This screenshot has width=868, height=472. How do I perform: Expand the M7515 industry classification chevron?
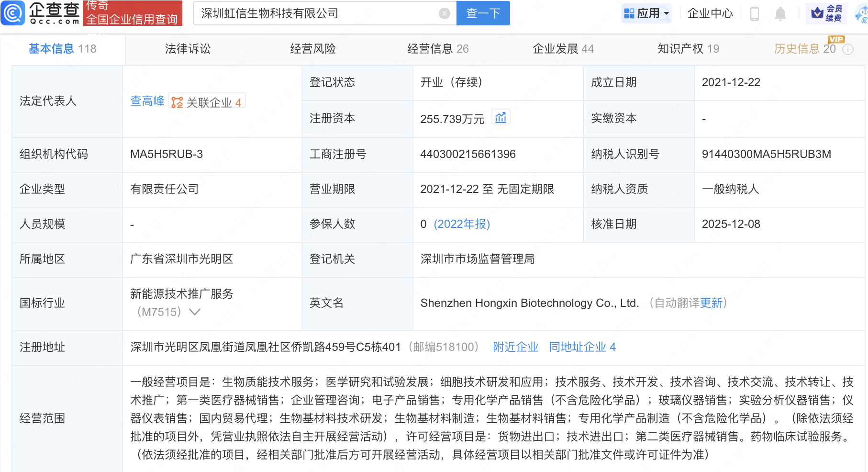click(x=195, y=312)
